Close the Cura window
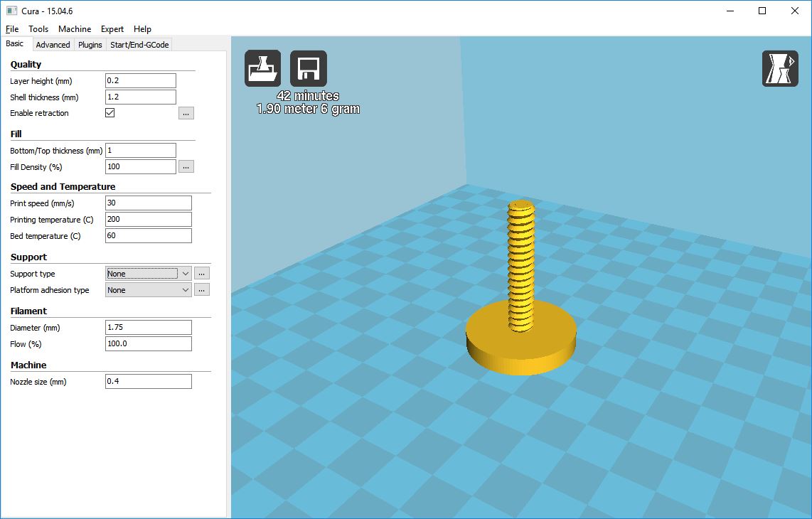 click(795, 11)
